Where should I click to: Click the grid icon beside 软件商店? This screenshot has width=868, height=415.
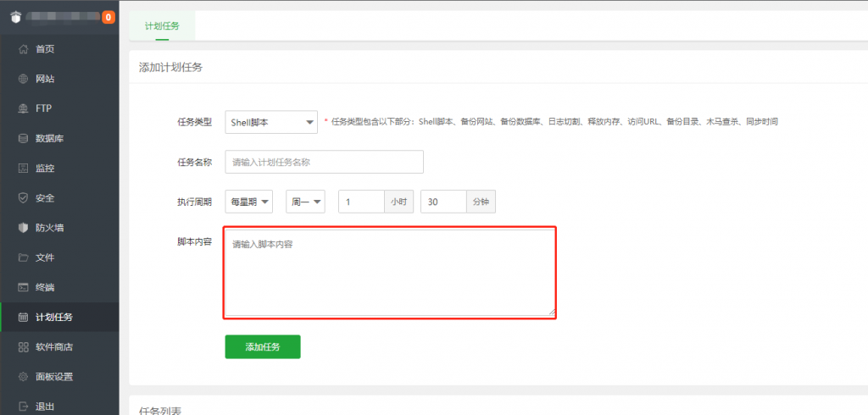(x=23, y=347)
